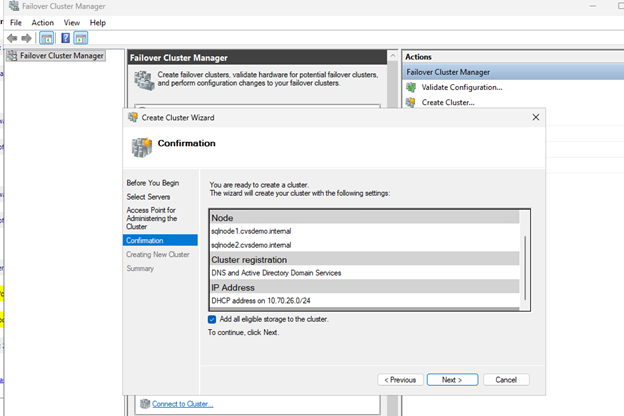Screen dimensions: 624x416
Task: Select Create Cluster in Actions pane
Action: (448, 102)
